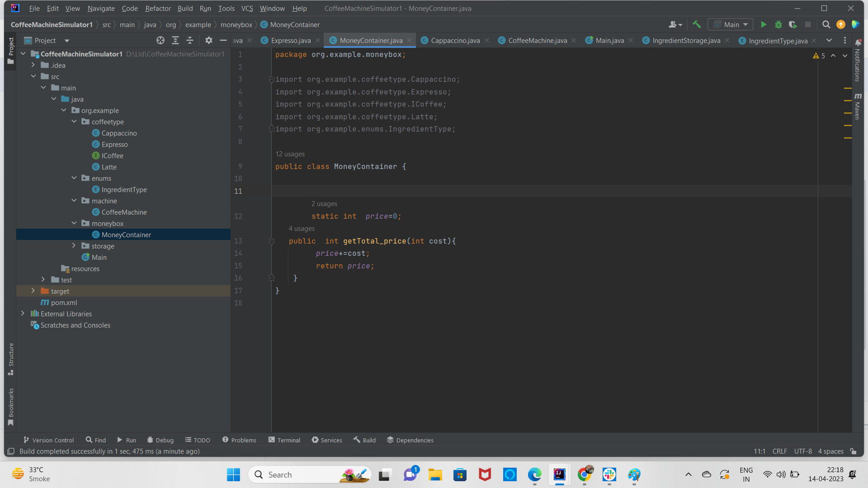Collapse the enums package

click(74, 178)
